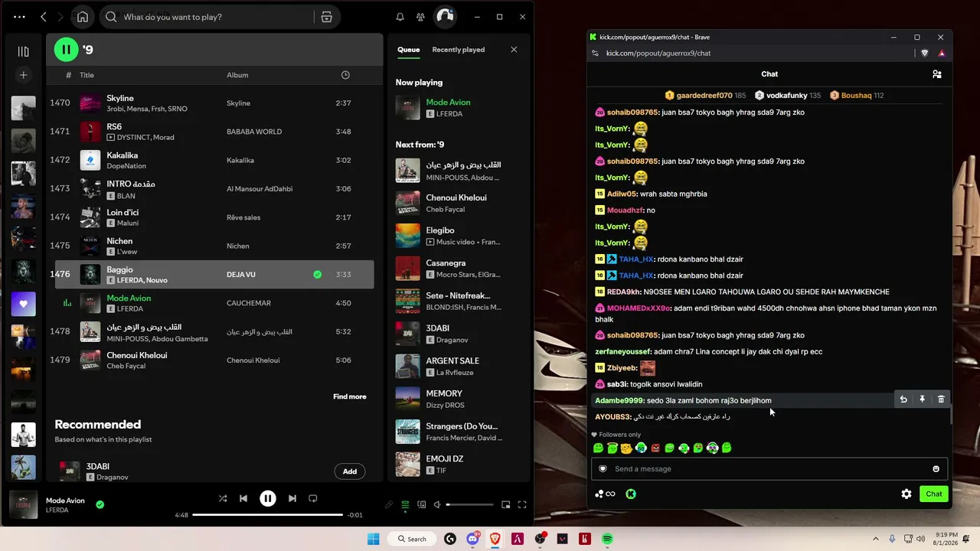Viewport: 980px width, 551px height.
Task: Select Kakalika track row
Action: click(214, 160)
